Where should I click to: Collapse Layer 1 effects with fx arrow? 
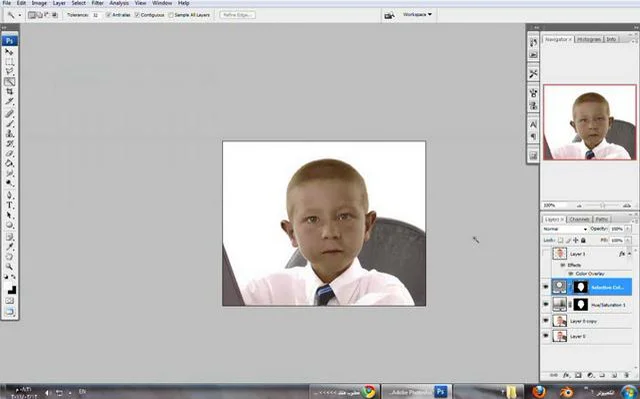click(629, 254)
